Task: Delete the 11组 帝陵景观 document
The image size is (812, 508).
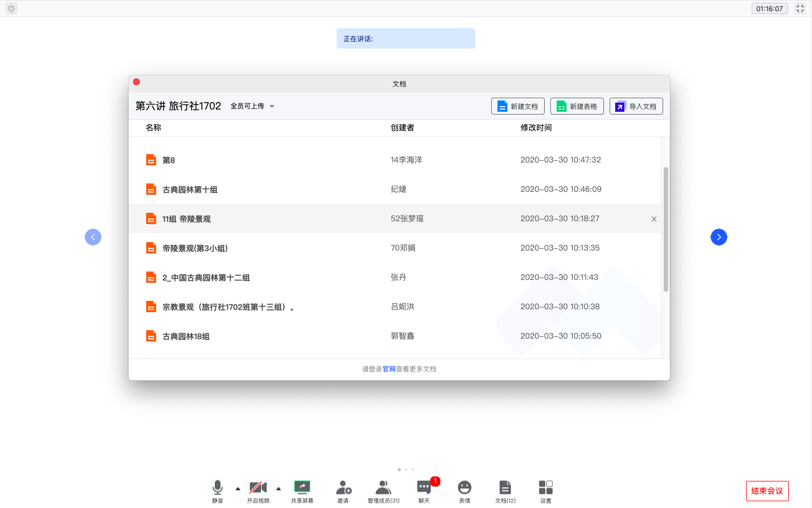Action: tap(654, 219)
